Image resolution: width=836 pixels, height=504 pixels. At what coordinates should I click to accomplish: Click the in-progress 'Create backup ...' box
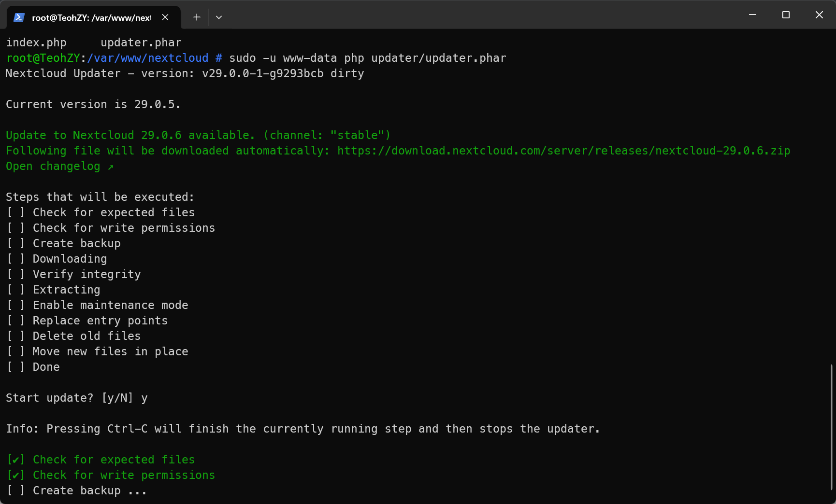click(16, 490)
